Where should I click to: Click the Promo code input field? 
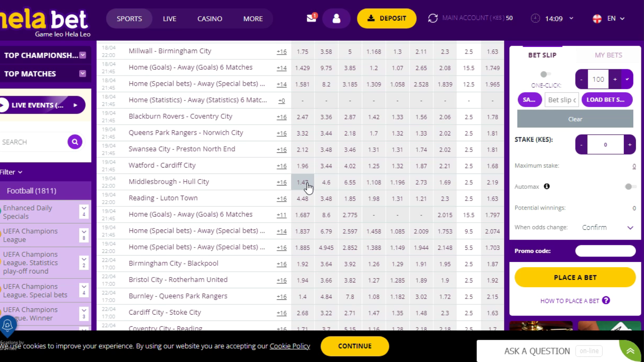605,251
